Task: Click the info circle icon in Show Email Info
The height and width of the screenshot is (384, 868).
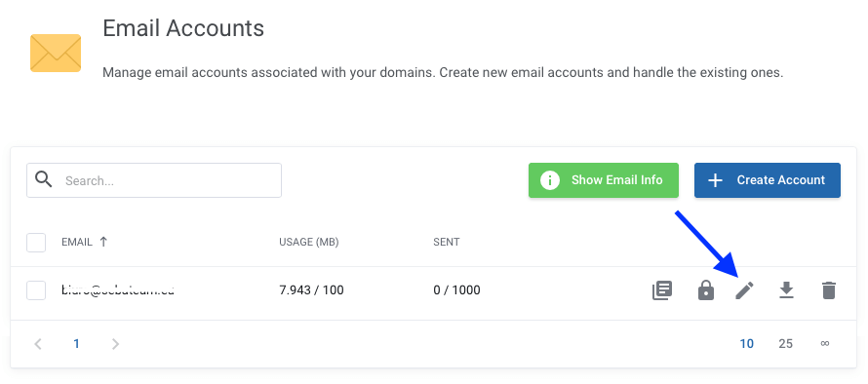Action: pyautogui.click(x=550, y=180)
